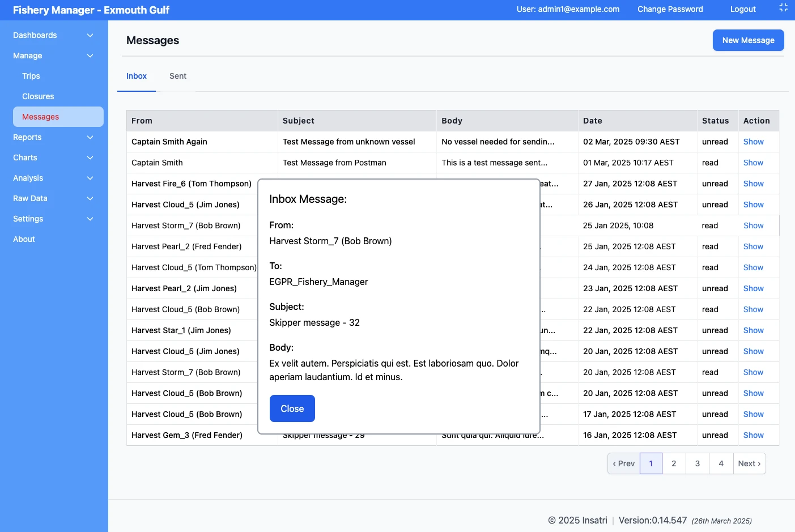Show the Captain Smith Again message
Viewport: 795px width, 532px height.
pos(753,142)
